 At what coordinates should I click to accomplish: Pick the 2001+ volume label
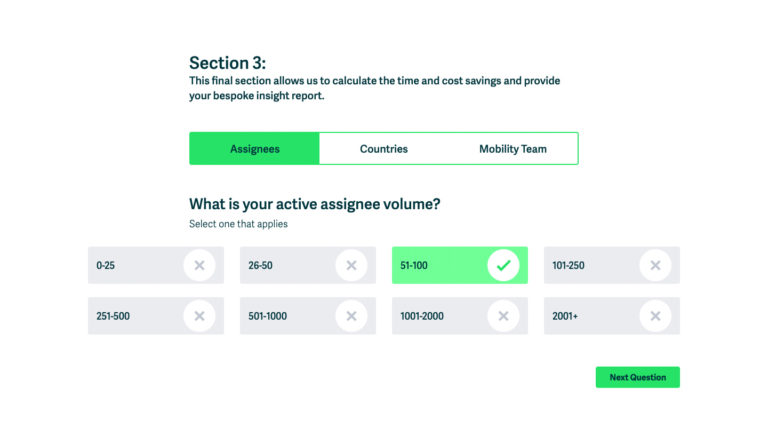pos(565,316)
